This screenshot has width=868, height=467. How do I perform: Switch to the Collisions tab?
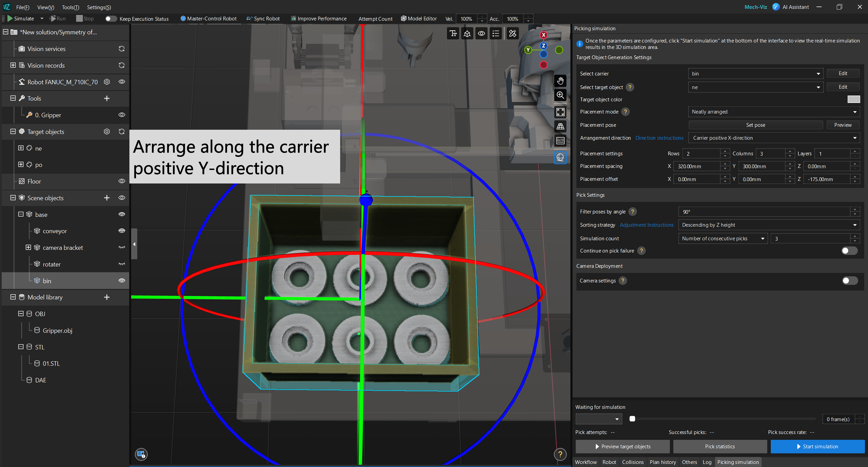pos(632,462)
